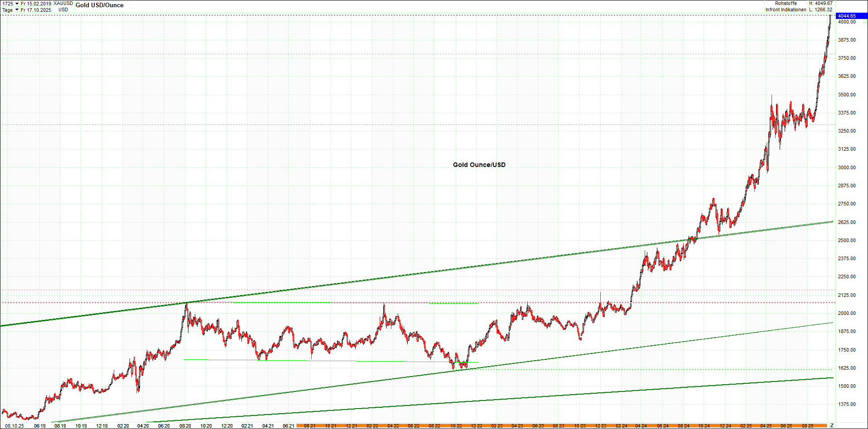
Task: Click the 1375.00 price axis label
Action: pyautogui.click(x=847, y=404)
